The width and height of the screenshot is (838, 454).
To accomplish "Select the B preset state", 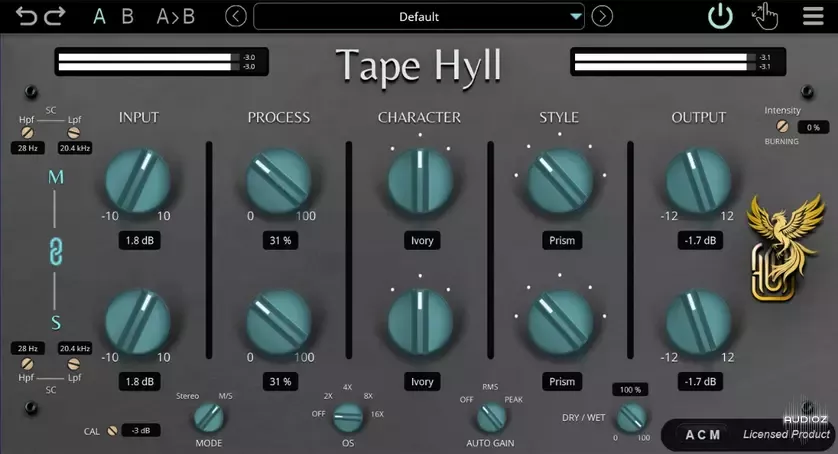I will 127,16.
